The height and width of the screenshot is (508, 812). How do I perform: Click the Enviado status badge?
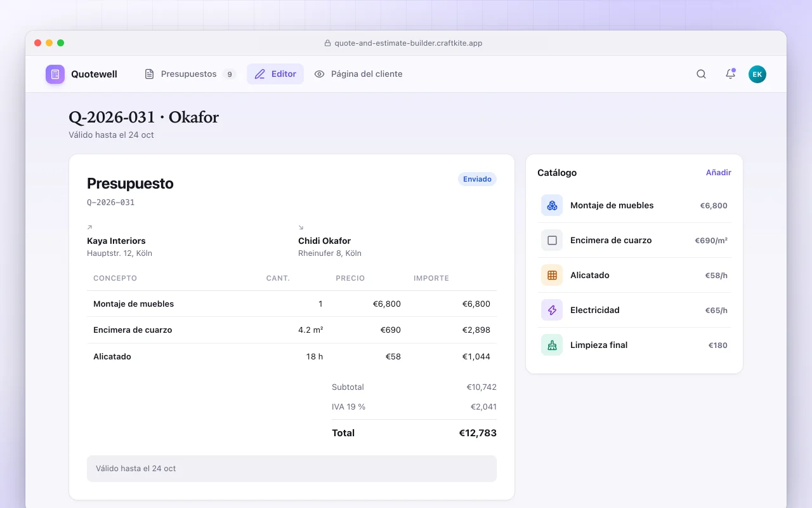[477, 179]
